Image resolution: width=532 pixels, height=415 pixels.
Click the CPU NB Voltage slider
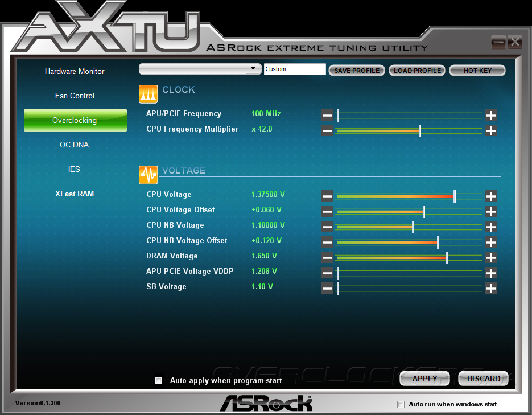click(408, 227)
